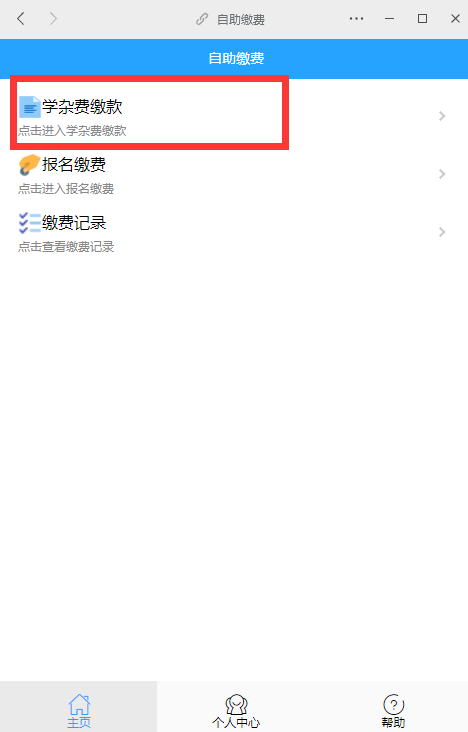
Task: Click the blue document icon beside 学杂费缴款
Action: pos(29,107)
